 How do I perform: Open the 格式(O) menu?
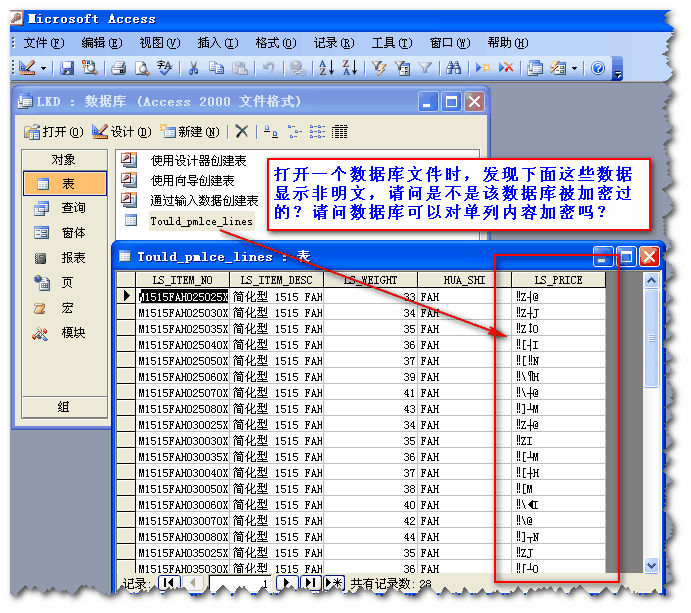point(276,43)
